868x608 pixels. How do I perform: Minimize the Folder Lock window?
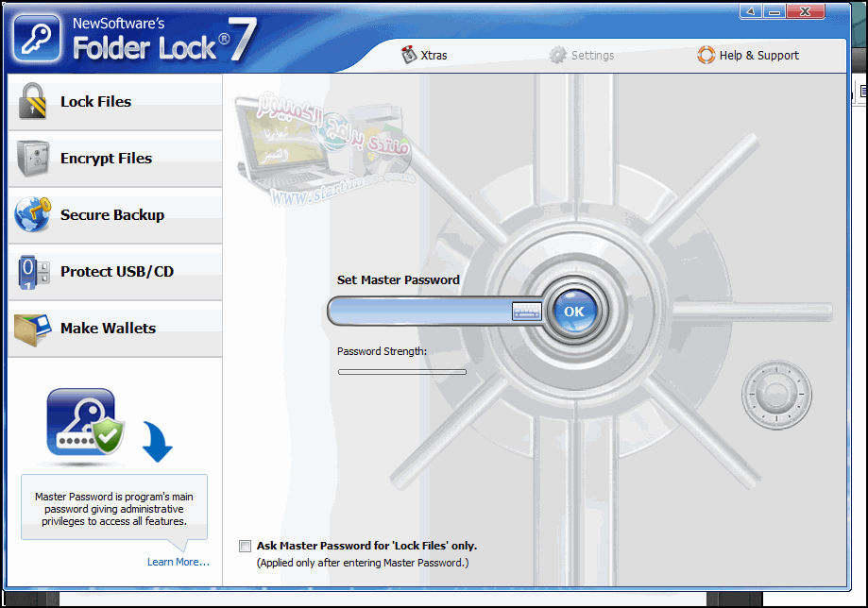coord(774,11)
